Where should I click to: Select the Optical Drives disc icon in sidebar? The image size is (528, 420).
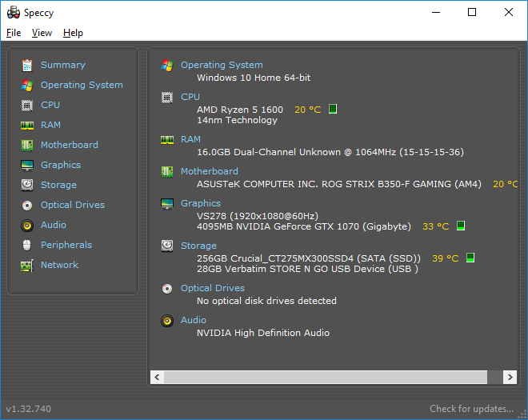tap(27, 205)
